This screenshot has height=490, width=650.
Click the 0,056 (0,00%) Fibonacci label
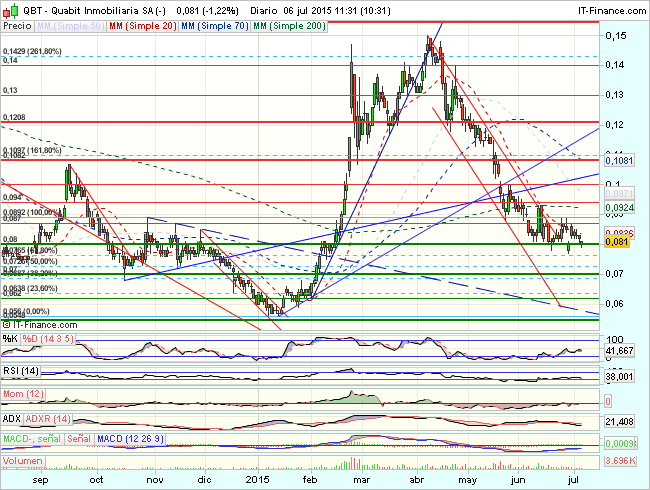pyautogui.click(x=27, y=311)
